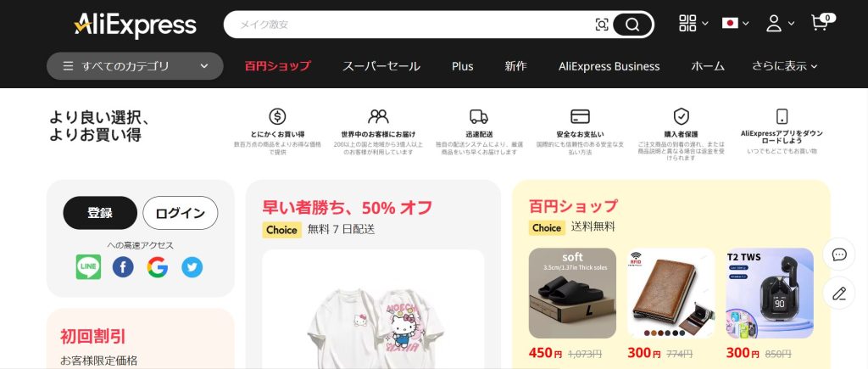Open the AliExpress Business menu item
The height and width of the screenshot is (369, 868).
point(609,66)
